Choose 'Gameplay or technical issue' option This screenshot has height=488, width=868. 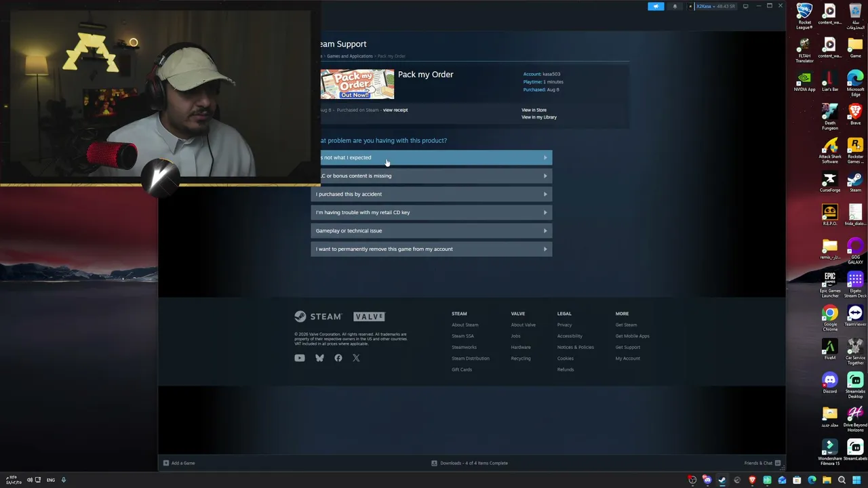(x=431, y=230)
